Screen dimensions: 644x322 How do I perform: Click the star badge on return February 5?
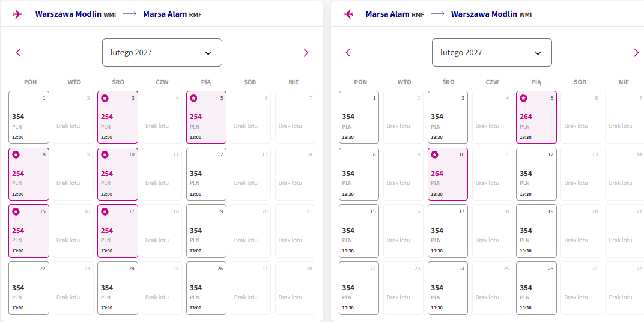click(x=524, y=98)
